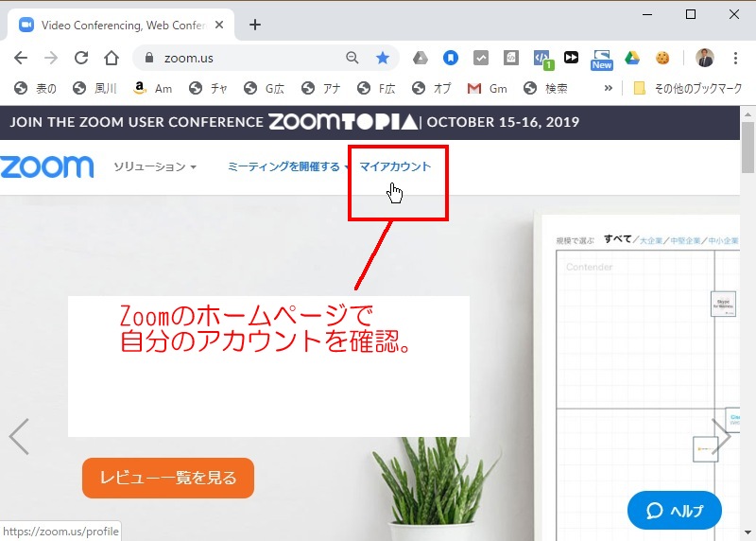This screenshot has height=541, width=756.
Task: Open the その他のブックマーク folder
Action: tap(688, 88)
